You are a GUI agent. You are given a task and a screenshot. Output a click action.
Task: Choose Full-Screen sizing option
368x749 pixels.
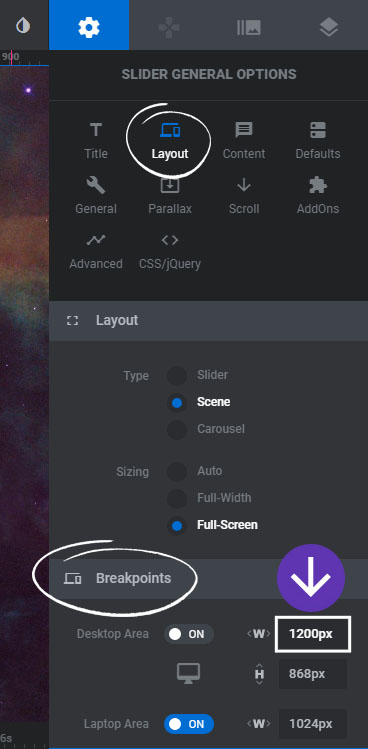(177, 525)
